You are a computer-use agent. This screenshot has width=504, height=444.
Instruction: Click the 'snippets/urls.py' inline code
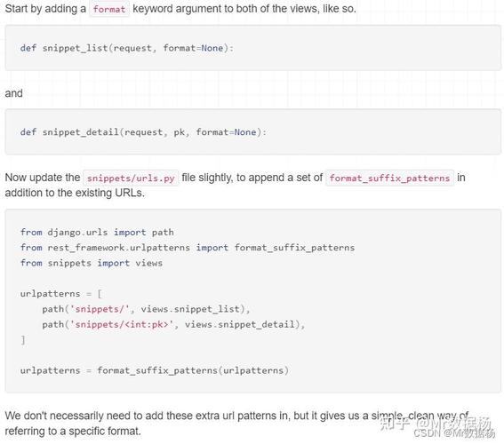(131, 178)
